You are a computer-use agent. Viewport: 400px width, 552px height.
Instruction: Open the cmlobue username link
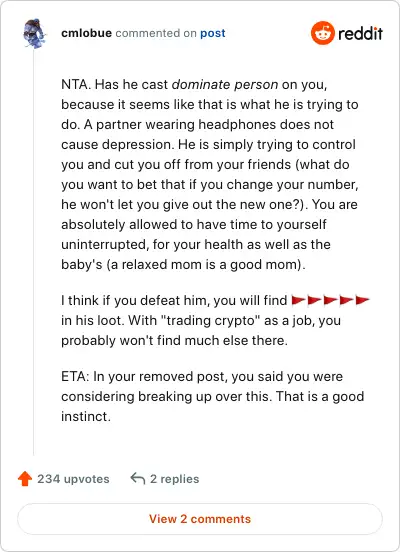click(x=86, y=33)
